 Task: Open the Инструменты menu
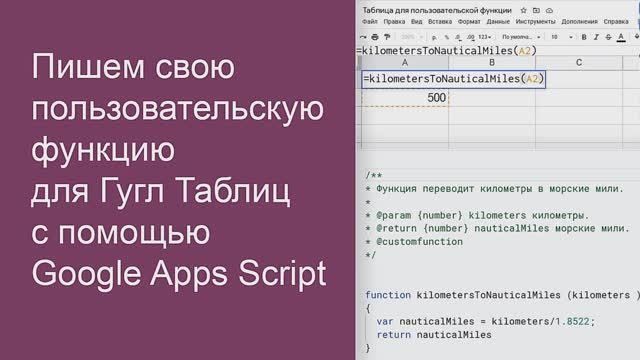(535, 22)
